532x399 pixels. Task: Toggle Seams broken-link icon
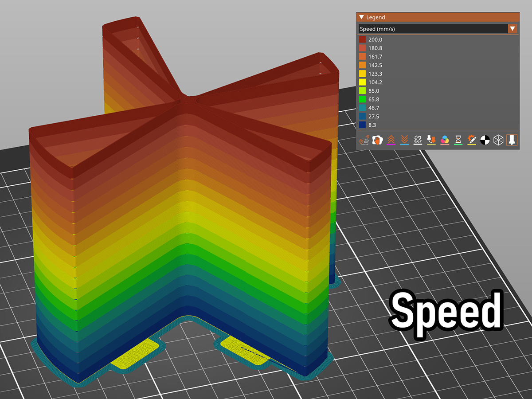(417, 140)
